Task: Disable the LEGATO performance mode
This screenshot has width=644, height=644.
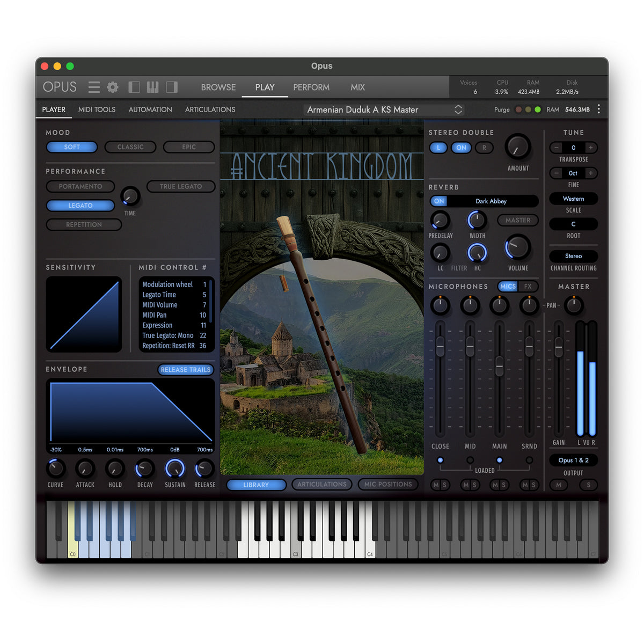Action: (x=80, y=206)
